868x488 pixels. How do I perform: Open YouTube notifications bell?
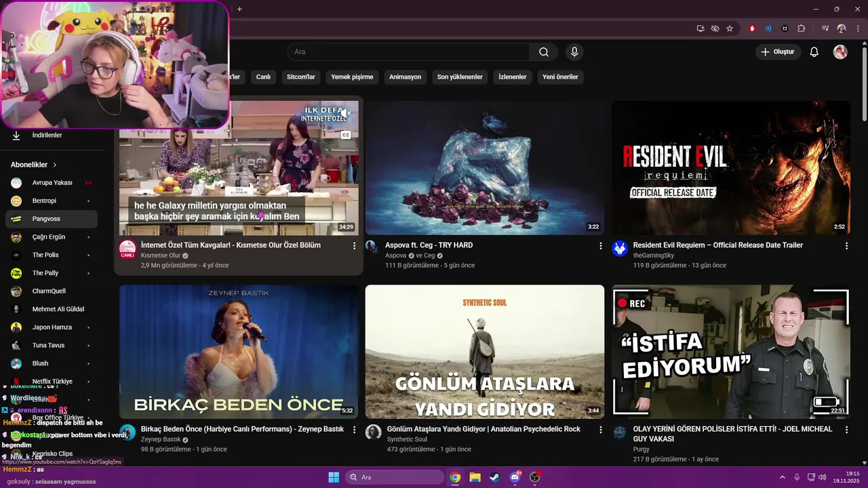pos(814,52)
